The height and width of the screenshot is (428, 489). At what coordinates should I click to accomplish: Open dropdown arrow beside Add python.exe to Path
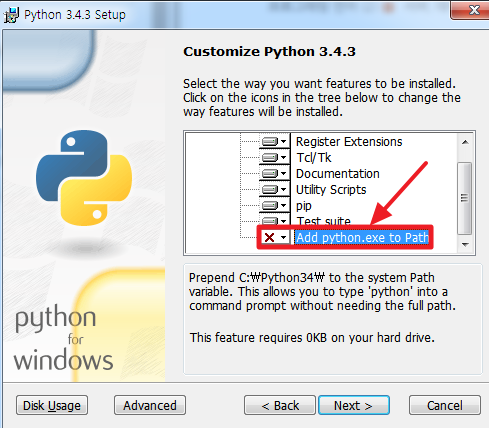[284, 237]
